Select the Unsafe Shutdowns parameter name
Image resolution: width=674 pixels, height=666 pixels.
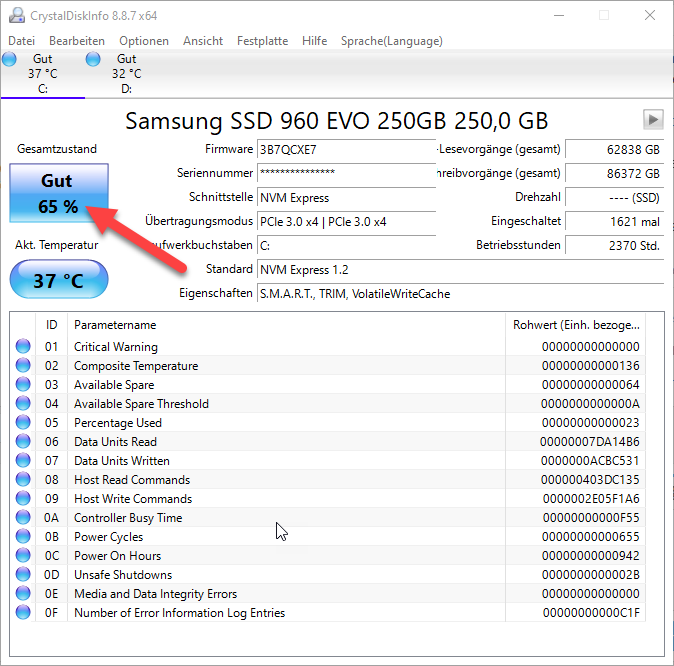point(123,574)
